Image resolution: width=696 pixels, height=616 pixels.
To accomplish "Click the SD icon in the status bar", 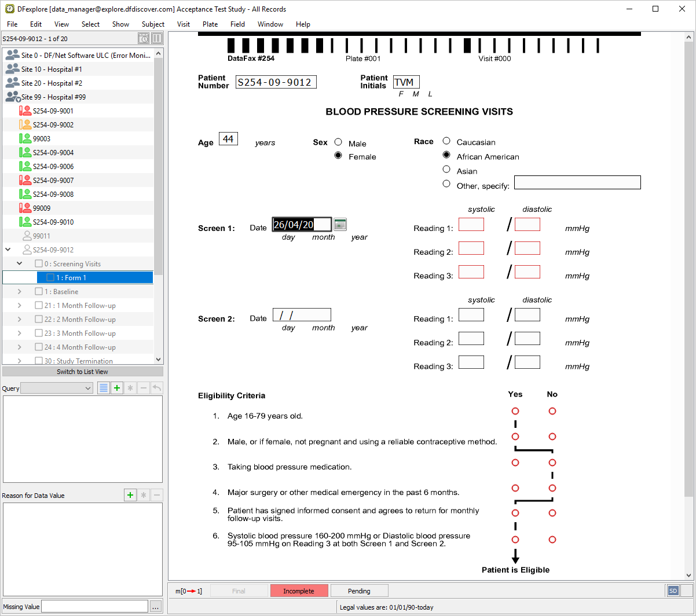I will click(x=673, y=591).
